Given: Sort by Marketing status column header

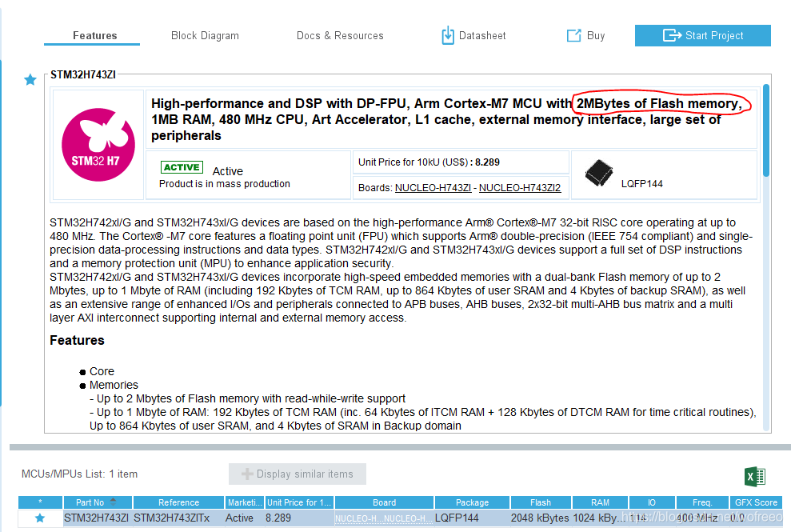Looking at the screenshot, I should (x=245, y=502).
